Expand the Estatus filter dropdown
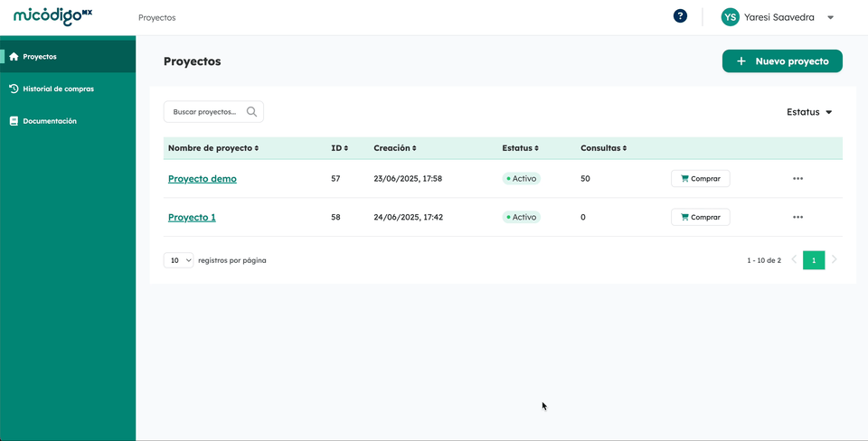The height and width of the screenshot is (441, 868). click(x=809, y=112)
